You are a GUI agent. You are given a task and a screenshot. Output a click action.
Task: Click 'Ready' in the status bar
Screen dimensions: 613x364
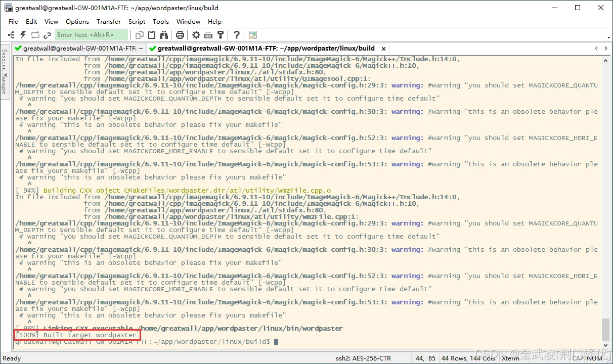[12, 358]
